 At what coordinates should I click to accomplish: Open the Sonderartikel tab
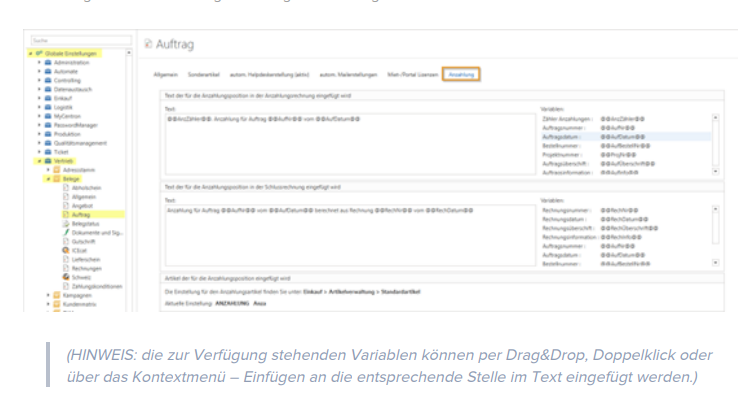point(204,75)
